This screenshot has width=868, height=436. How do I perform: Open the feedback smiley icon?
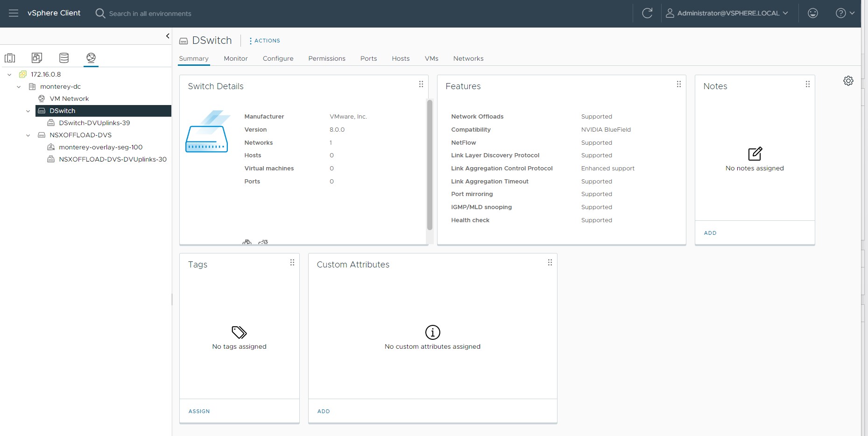[813, 13]
